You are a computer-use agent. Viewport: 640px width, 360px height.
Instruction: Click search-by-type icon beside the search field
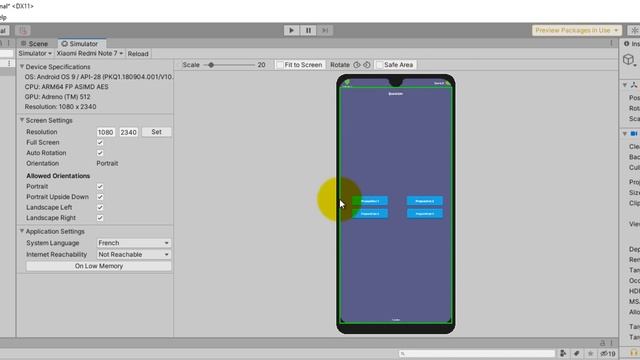coord(563,353)
